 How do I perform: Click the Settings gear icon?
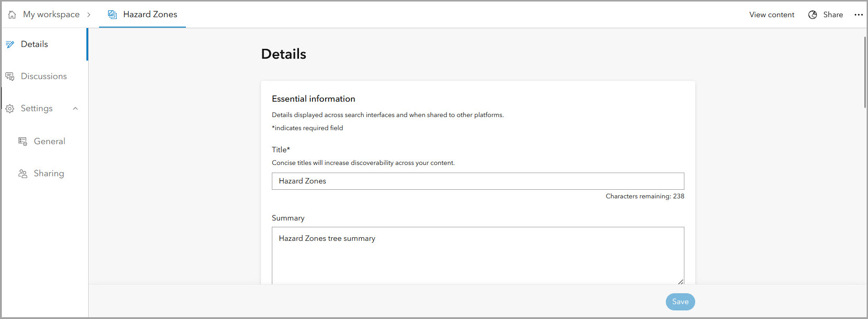(10, 108)
